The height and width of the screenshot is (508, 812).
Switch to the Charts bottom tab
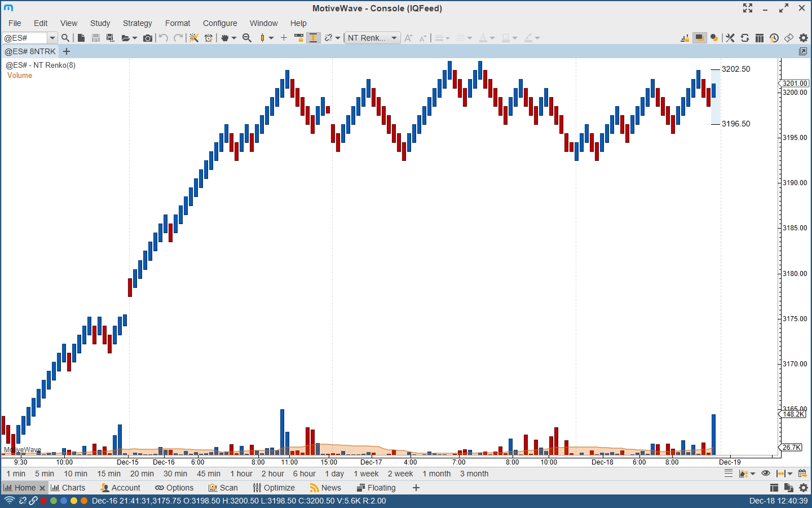68,488
